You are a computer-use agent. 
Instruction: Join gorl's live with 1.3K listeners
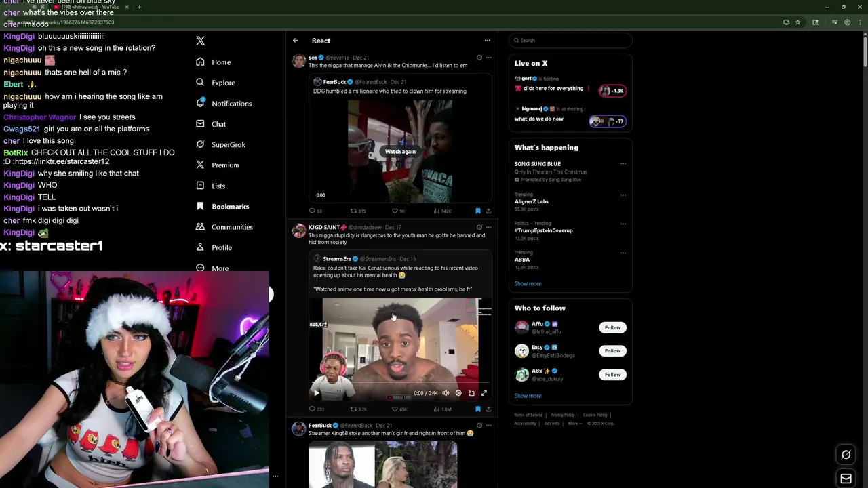coord(612,91)
